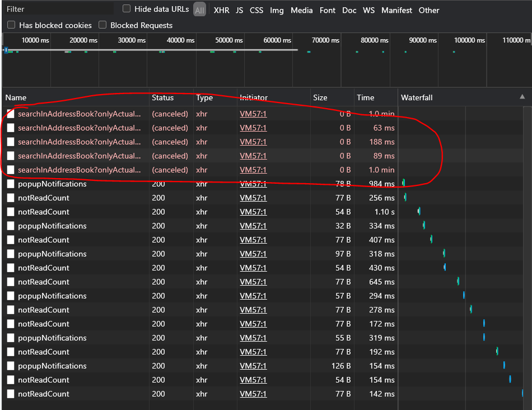Image resolution: width=532 pixels, height=410 pixels.
Task: Click the file icon of the 63 ms searchInAddressBook row
Action: click(11, 128)
